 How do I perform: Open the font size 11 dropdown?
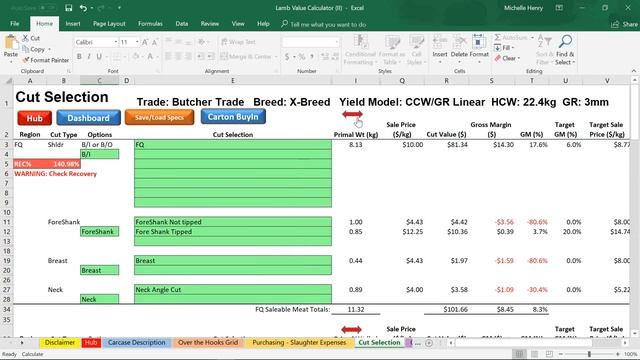137,42
